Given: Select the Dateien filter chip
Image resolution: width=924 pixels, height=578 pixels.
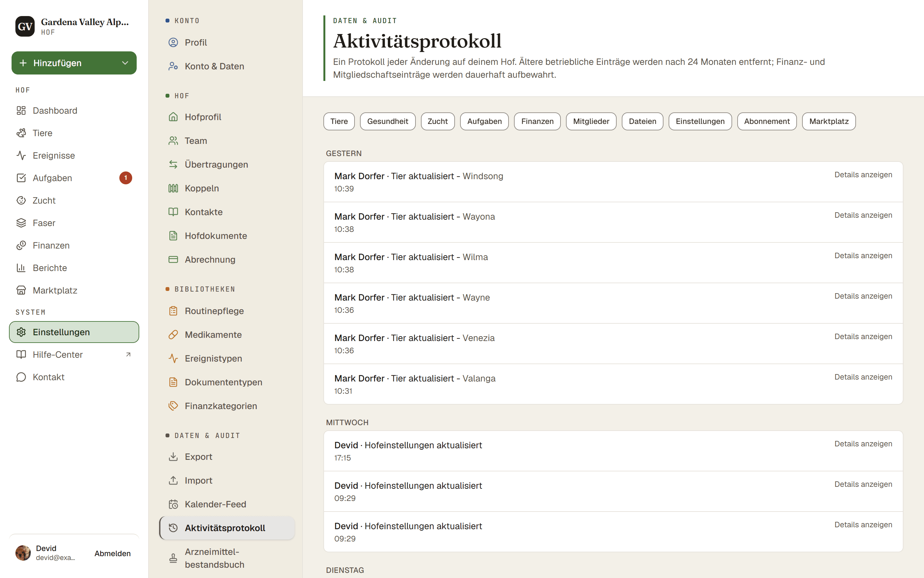Looking at the screenshot, I should [642, 121].
